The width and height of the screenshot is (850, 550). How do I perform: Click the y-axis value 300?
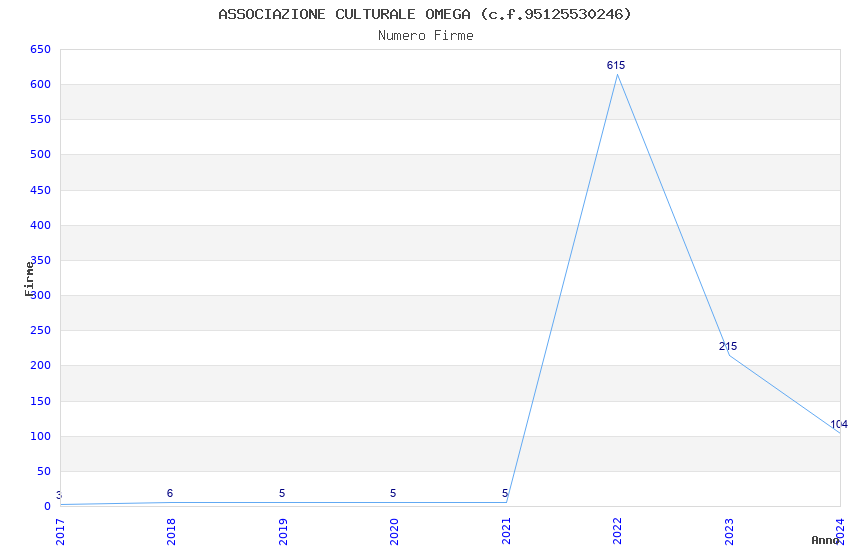(40, 295)
